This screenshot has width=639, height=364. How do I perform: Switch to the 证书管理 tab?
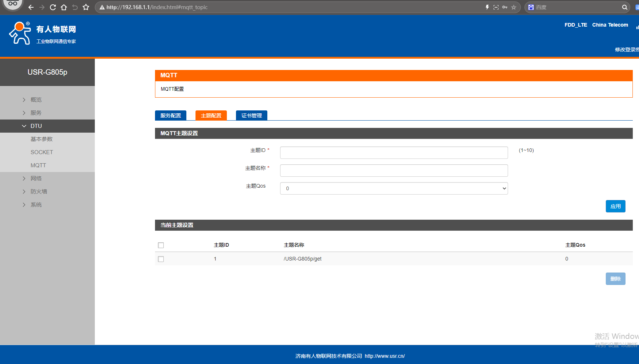[251, 116]
